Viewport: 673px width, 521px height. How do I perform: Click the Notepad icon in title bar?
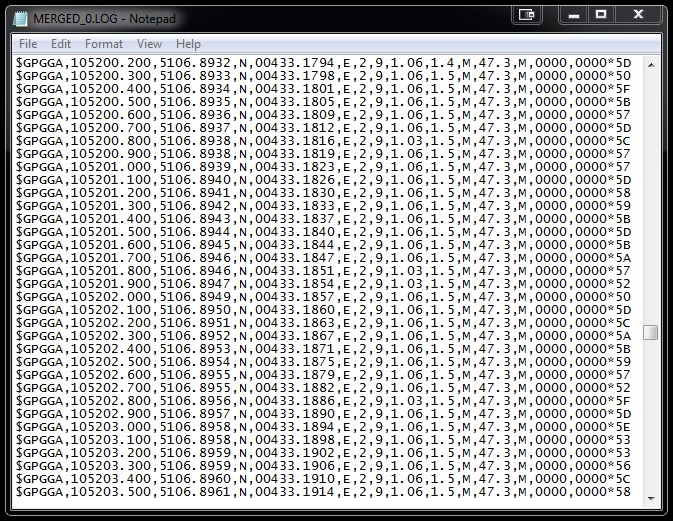(x=20, y=19)
